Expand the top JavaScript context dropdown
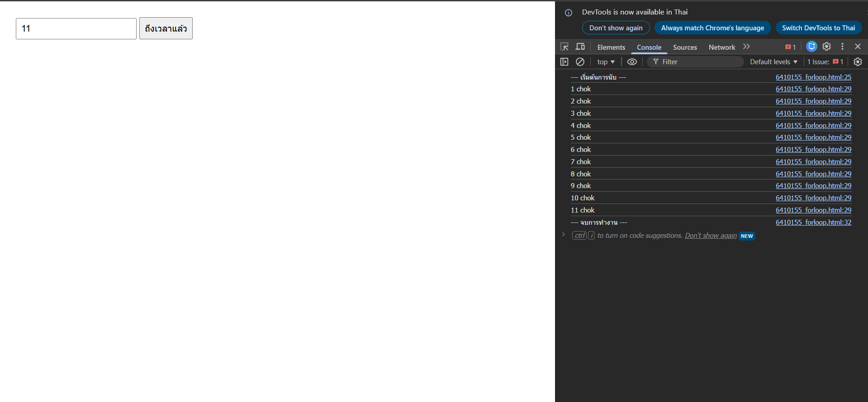The image size is (868, 402). 606,62
